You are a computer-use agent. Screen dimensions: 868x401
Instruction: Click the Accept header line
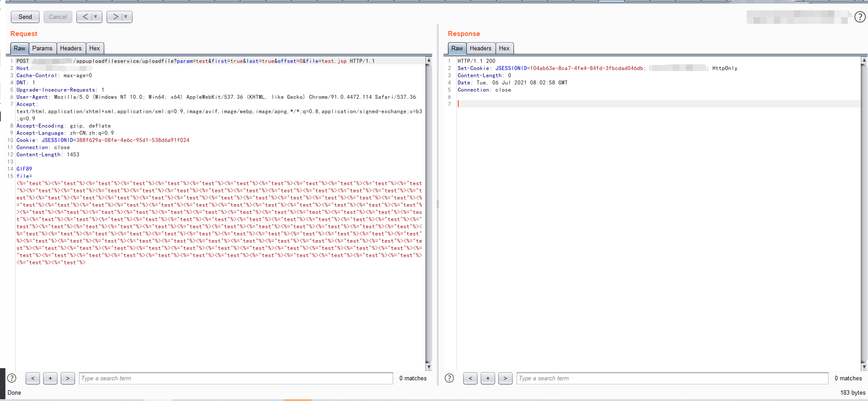(x=219, y=111)
